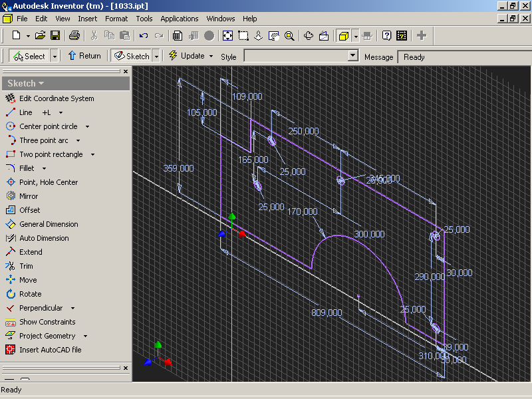
Task: Open the Format menu
Action: click(x=116, y=19)
